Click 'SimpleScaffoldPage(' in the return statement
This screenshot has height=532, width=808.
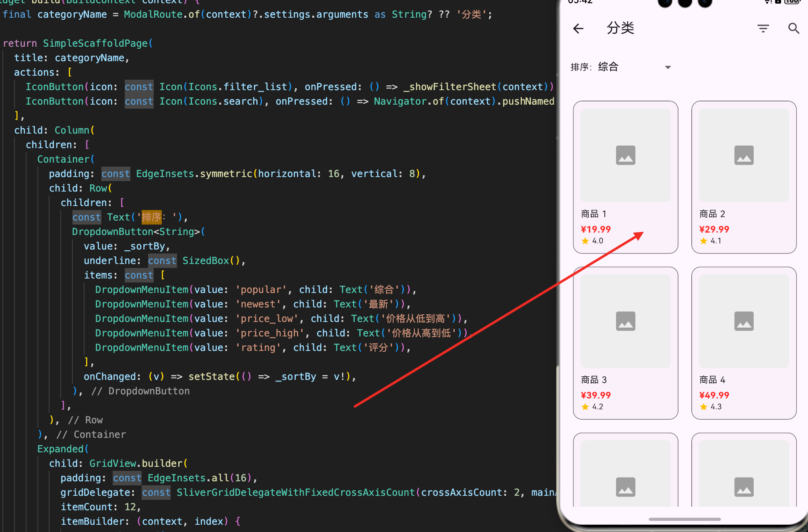click(98, 43)
